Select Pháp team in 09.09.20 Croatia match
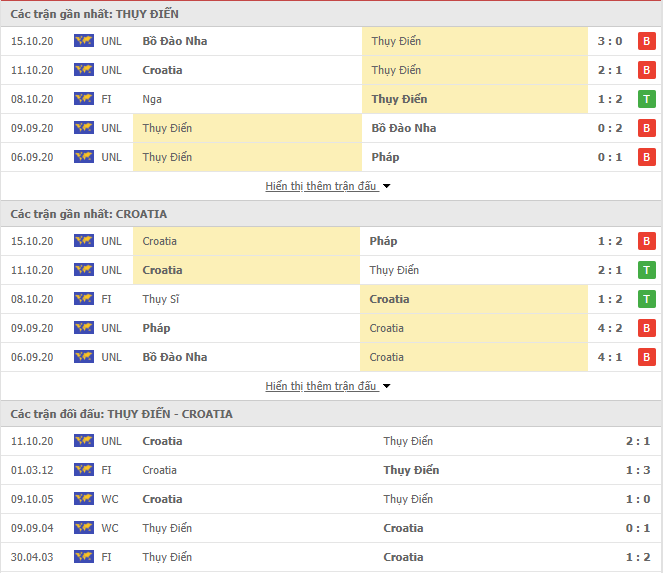 click(x=156, y=328)
